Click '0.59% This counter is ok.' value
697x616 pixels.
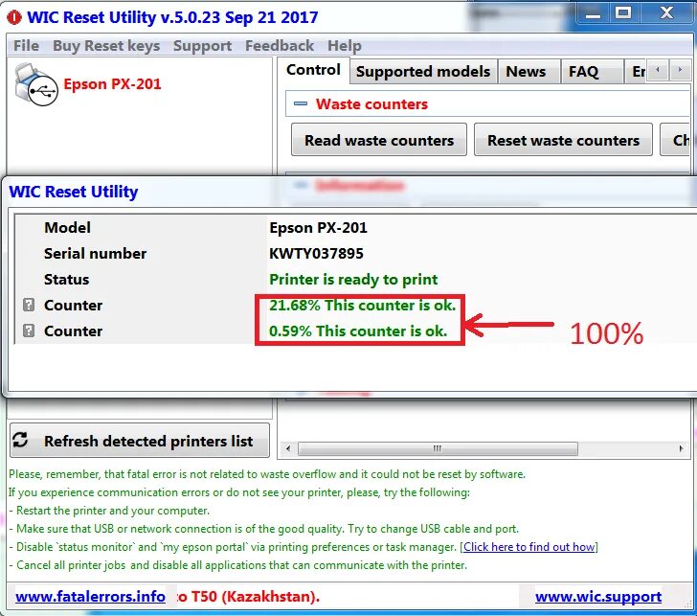[358, 331]
